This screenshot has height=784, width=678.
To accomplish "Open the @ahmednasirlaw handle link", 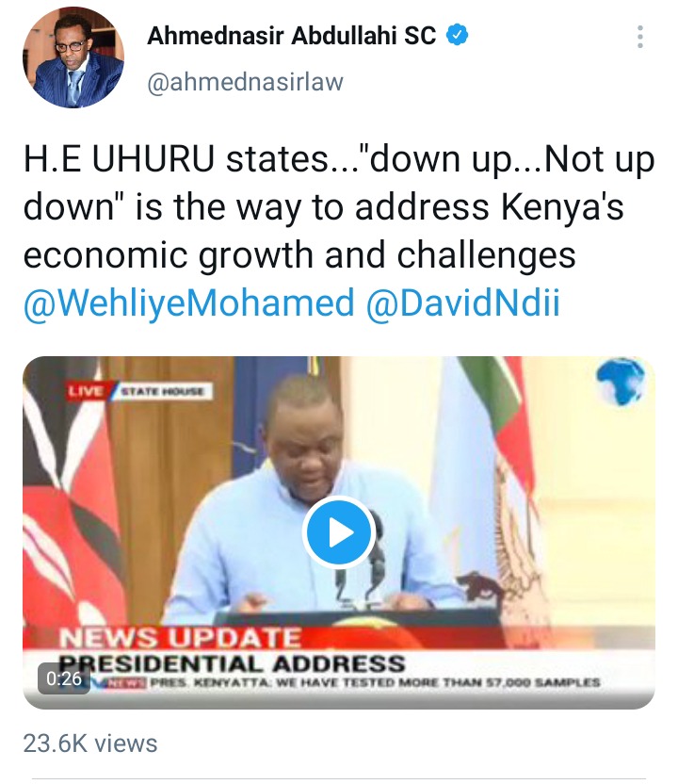I will [x=246, y=81].
